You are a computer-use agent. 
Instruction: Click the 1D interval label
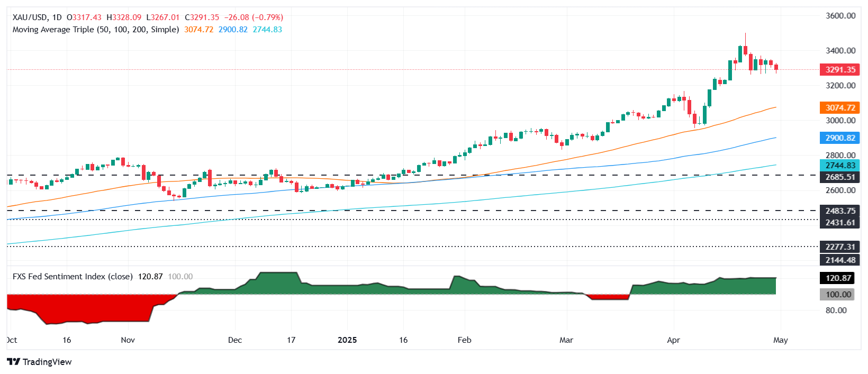(x=57, y=17)
